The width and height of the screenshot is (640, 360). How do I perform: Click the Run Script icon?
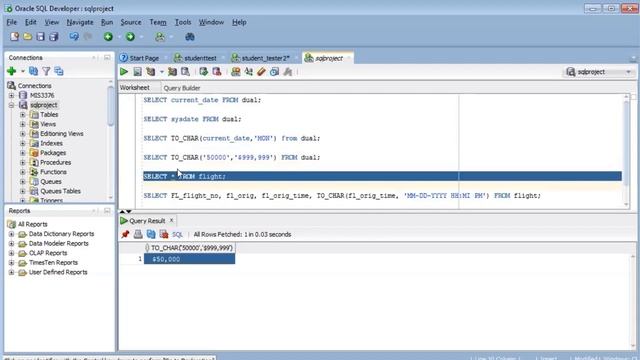(138, 72)
